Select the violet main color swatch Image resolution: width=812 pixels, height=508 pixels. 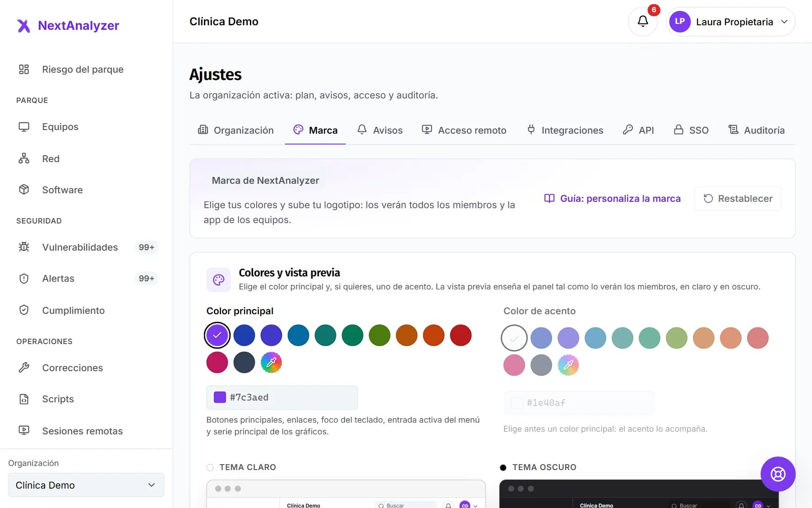pyautogui.click(x=217, y=336)
